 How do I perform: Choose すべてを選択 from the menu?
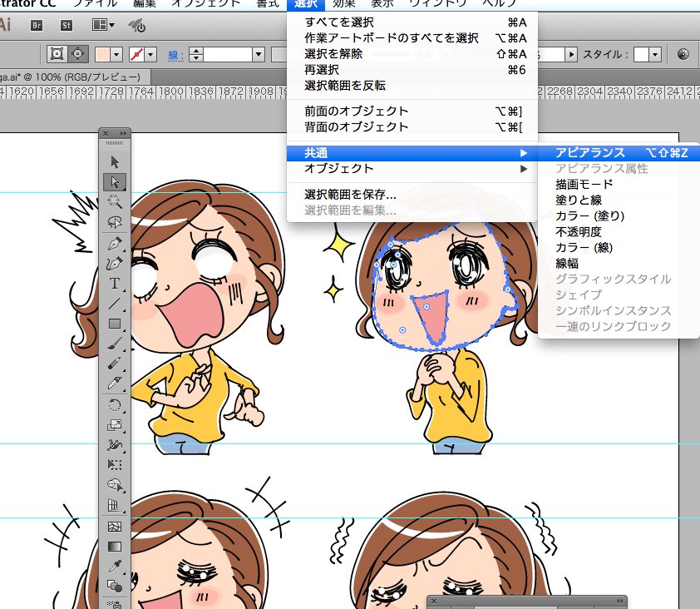coord(412,22)
